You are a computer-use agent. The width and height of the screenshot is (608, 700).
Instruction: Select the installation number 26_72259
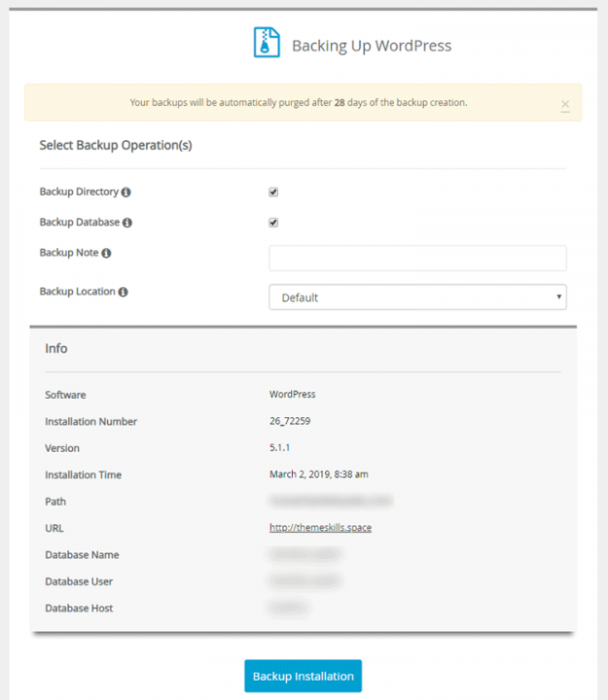pyautogui.click(x=290, y=421)
